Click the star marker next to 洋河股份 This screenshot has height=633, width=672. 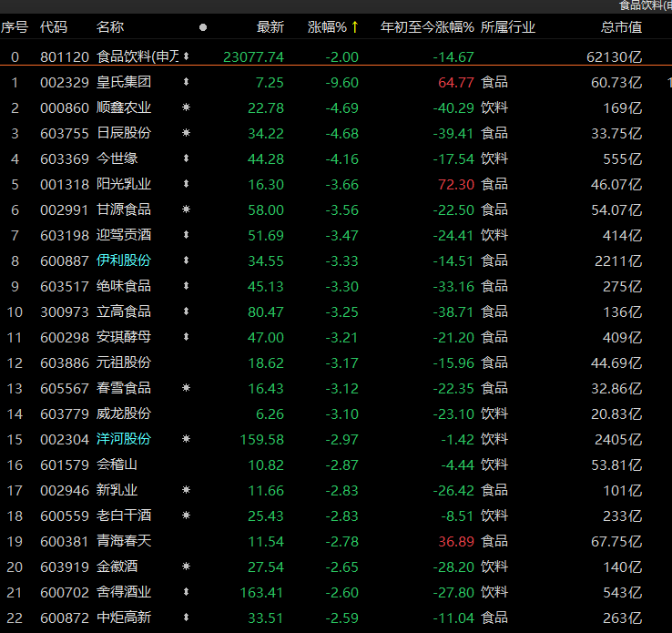click(x=187, y=439)
